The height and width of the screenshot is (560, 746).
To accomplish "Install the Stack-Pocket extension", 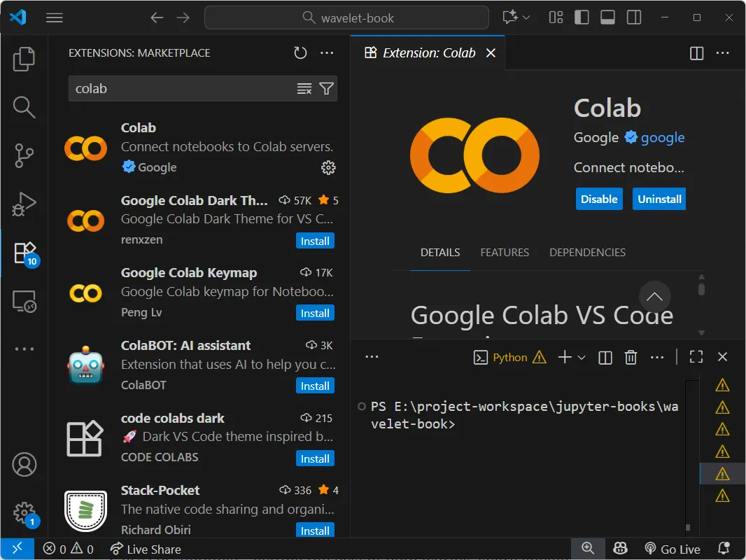I will coord(315,531).
